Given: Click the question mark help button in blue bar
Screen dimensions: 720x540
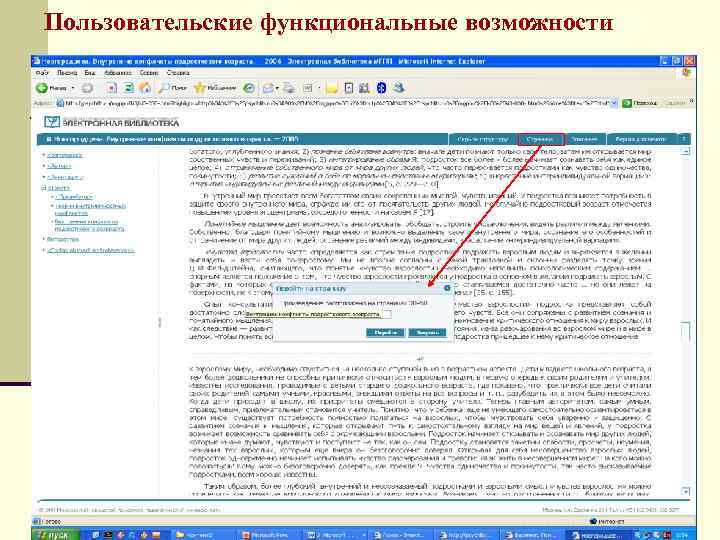Looking at the screenshot, I should [684, 139].
